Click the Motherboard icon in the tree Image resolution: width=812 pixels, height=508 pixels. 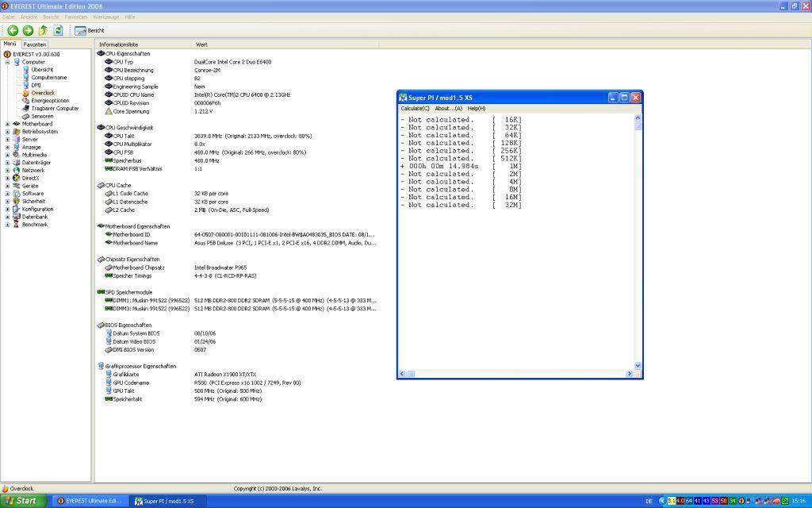(x=17, y=124)
